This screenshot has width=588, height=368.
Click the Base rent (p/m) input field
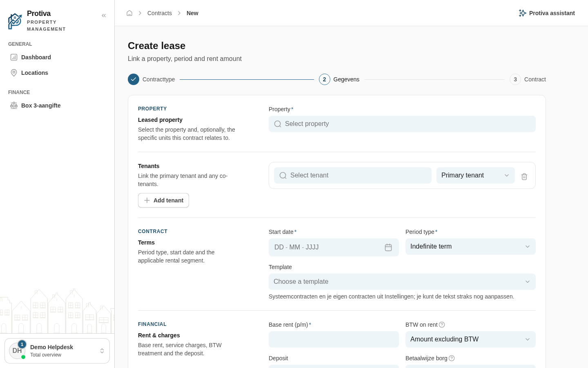tap(334, 339)
